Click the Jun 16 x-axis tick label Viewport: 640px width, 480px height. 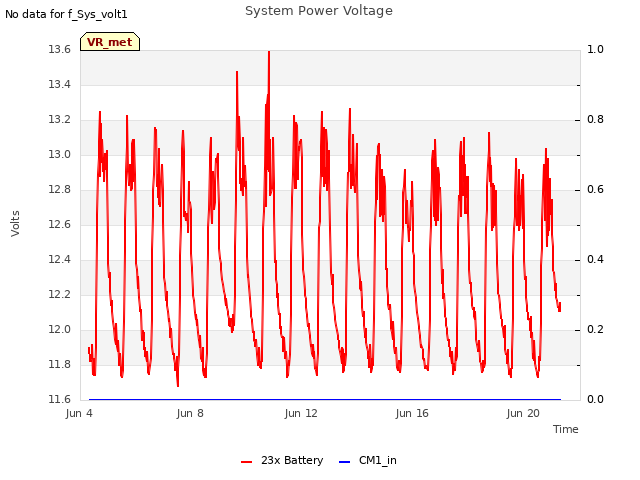pos(412,413)
